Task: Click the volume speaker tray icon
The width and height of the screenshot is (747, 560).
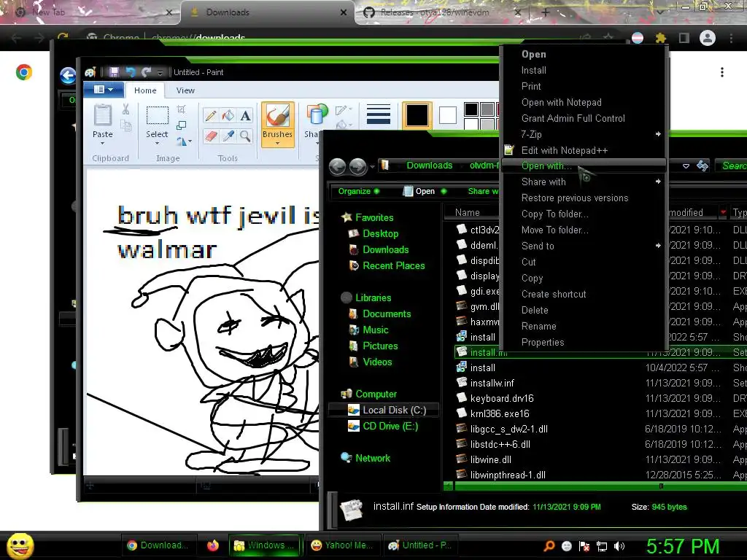Action: click(x=619, y=546)
